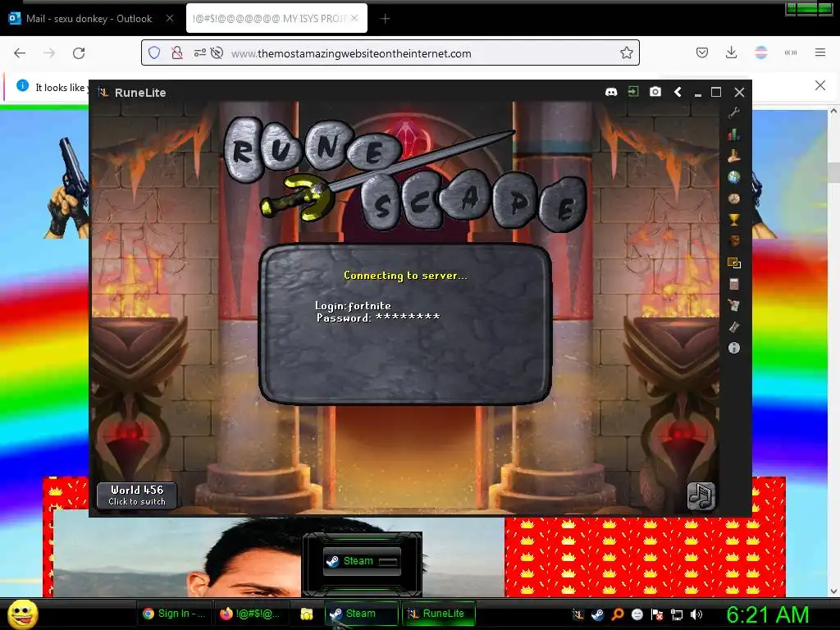Click the Login: fortnite text
Viewport: 840px width, 630px height.
click(x=353, y=305)
